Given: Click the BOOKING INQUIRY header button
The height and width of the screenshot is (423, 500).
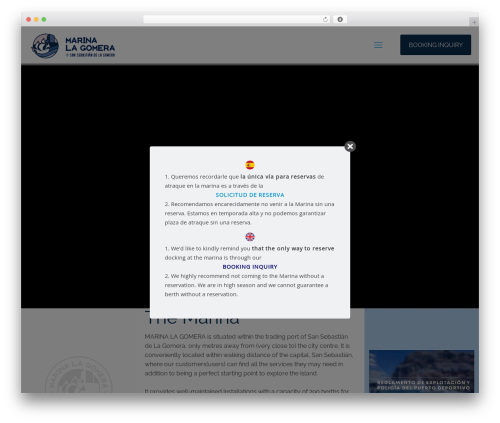Looking at the screenshot, I should pyautogui.click(x=435, y=45).
